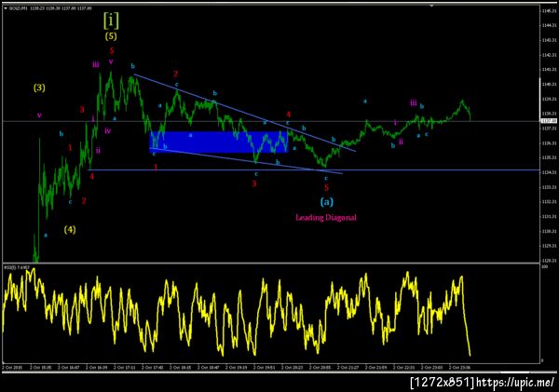Select the yellow (3) wave label
This screenshot has width=559, height=392.
click(39, 88)
